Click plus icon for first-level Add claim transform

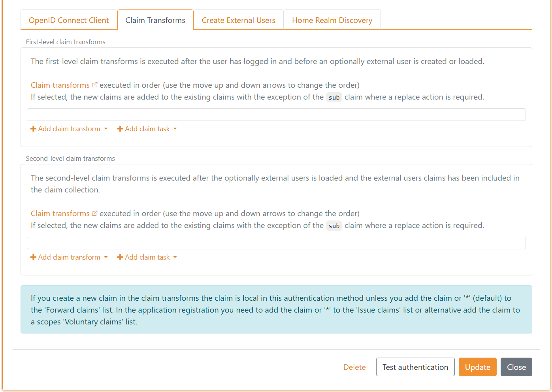tap(33, 129)
